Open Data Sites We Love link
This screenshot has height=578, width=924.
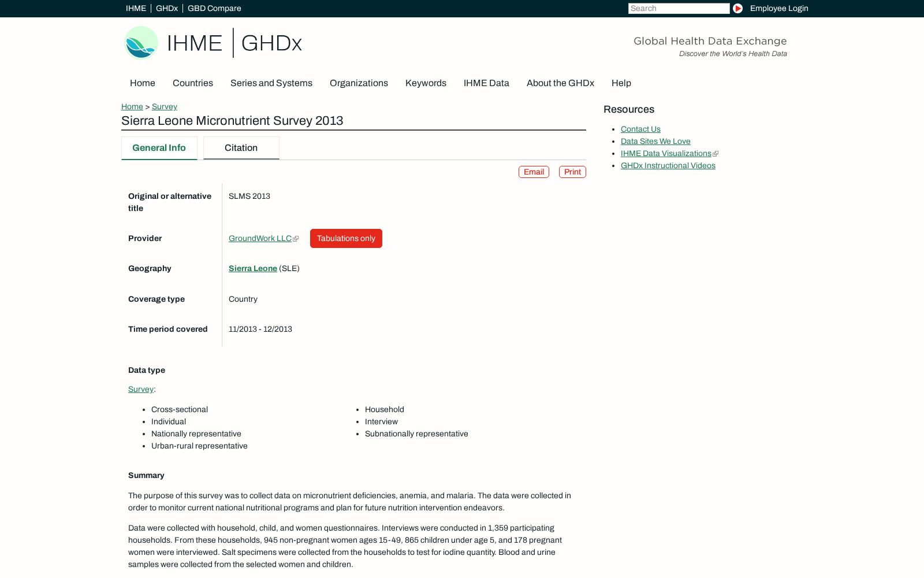click(x=655, y=141)
